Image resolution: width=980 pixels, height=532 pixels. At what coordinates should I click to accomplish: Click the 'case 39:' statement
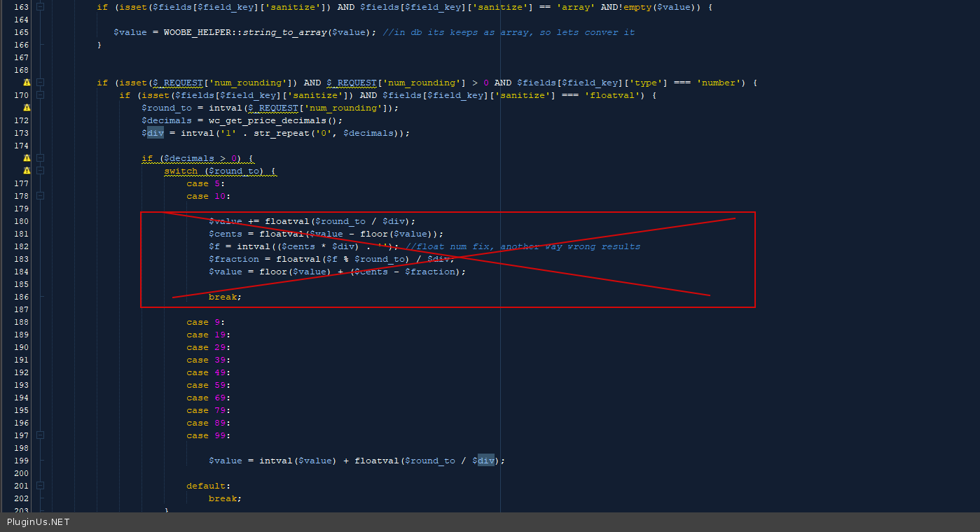coord(209,360)
